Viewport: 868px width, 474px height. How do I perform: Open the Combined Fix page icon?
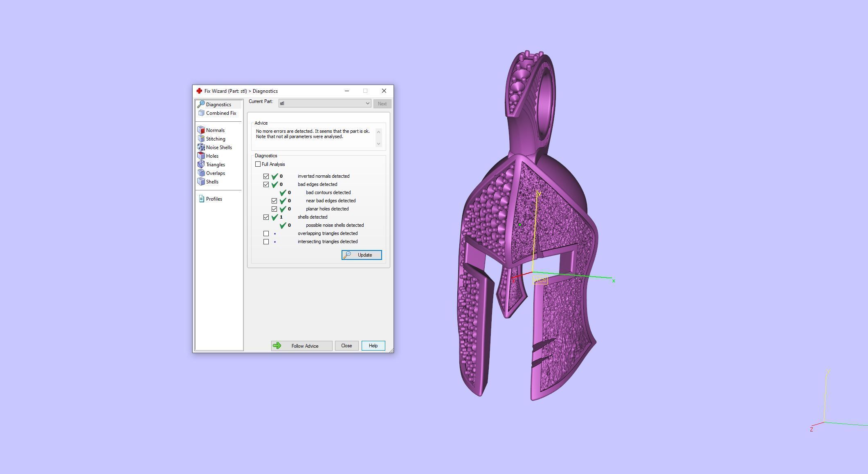[201, 113]
